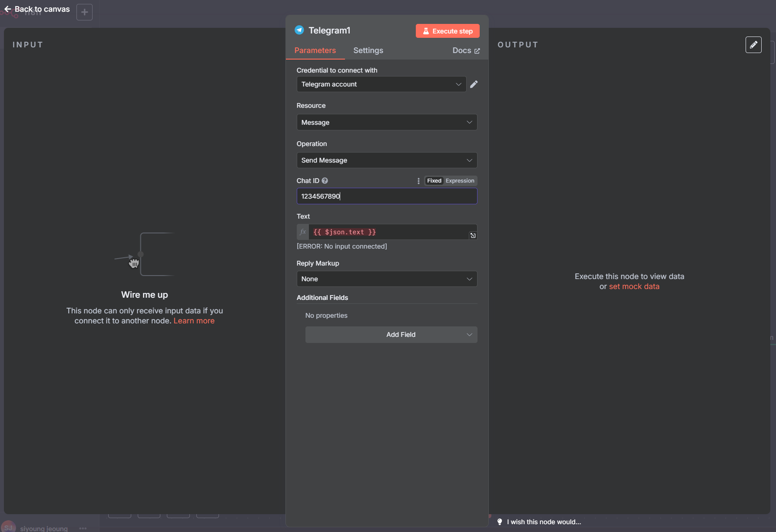Open the Add Field dropdown
Image resolution: width=776 pixels, height=532 pixels.
(x=391, y=335)
